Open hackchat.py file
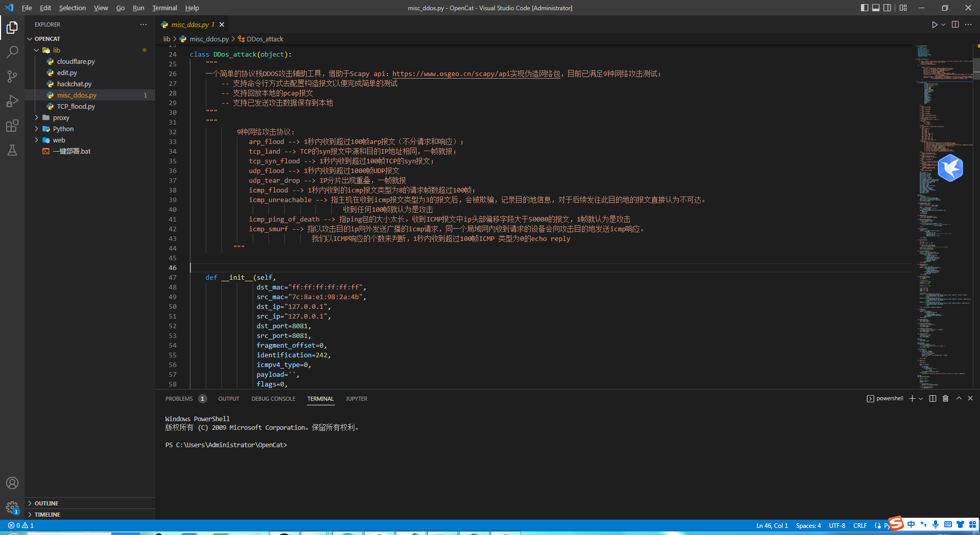980x535 pixels. click(x=90, y=84)
